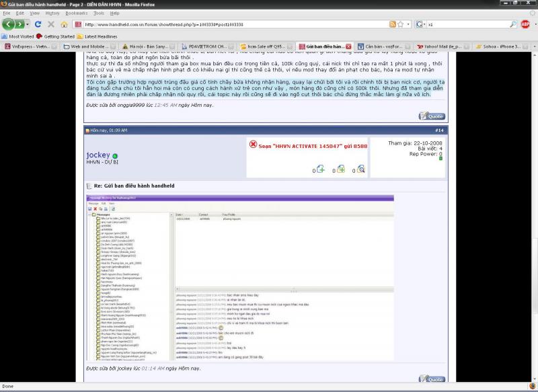The image size is (538, 392).
Task: Click the RSS feed icon in address bar
Action: pos(392,24)
